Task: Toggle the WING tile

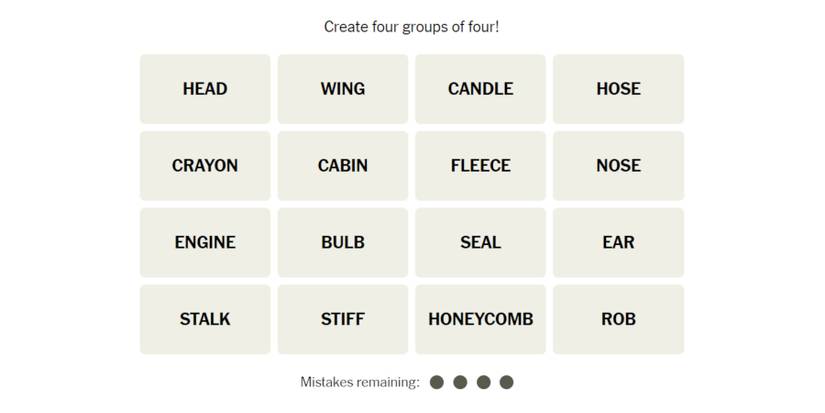Action: tap(343, 89)
